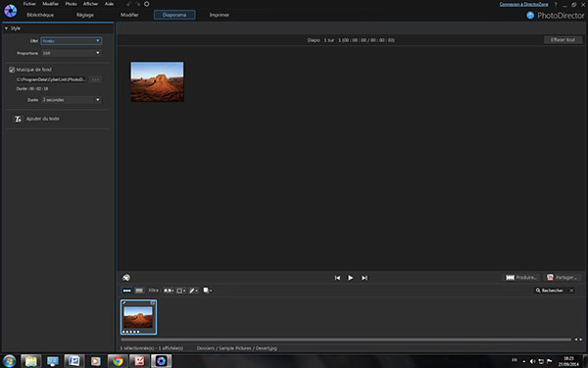This screenshot has height=368, width=588.
Task: Open Windows Media Player from the taskbar
Action: (96, 361)
